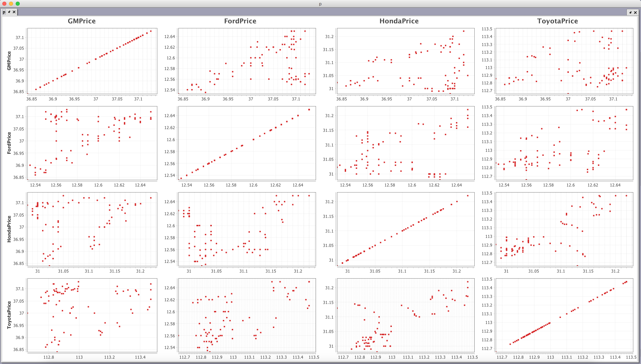
Task: Select the GMPrice column plot in the FordPrice row
Action: coord(92,143)
